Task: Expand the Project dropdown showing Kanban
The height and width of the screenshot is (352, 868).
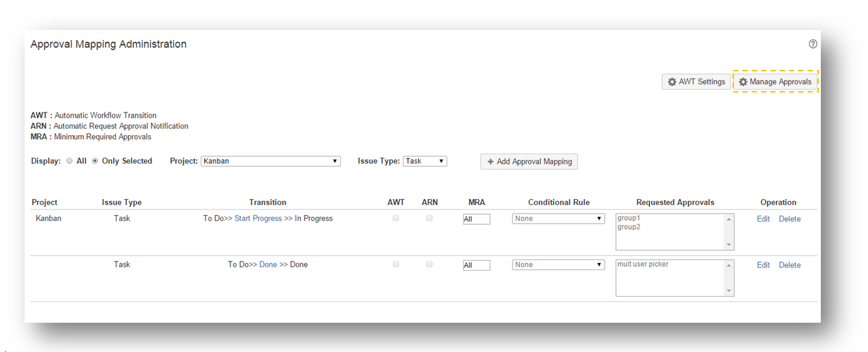Action: click(271, 161)
